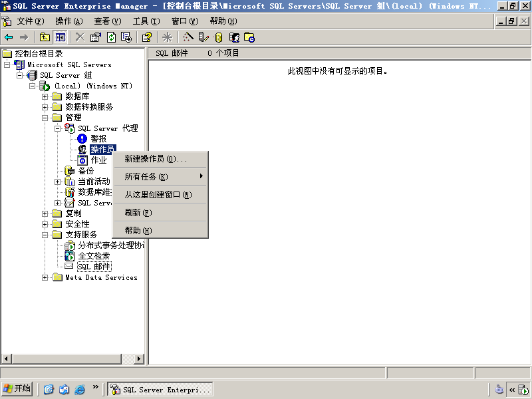The image size is (532, 399).
Task: Collapse the 管理 folder
Action: tap(45, 118)
